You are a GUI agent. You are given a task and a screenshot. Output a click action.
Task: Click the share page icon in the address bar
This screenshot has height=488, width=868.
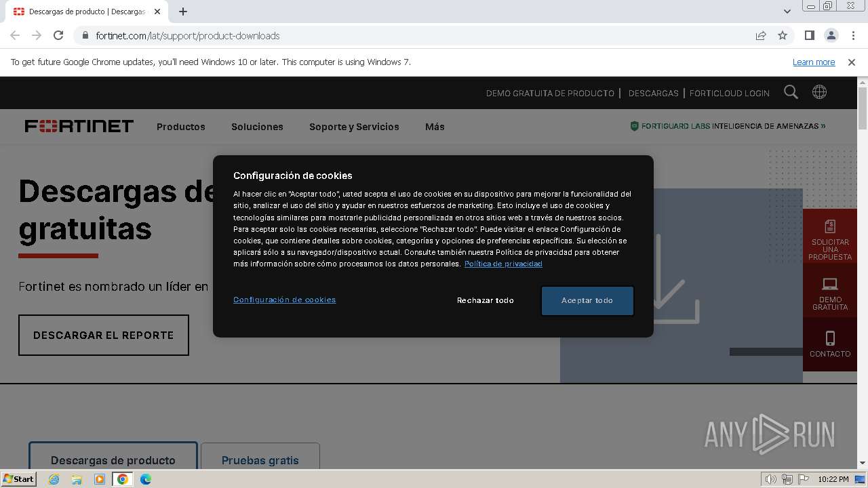point(761,35)
